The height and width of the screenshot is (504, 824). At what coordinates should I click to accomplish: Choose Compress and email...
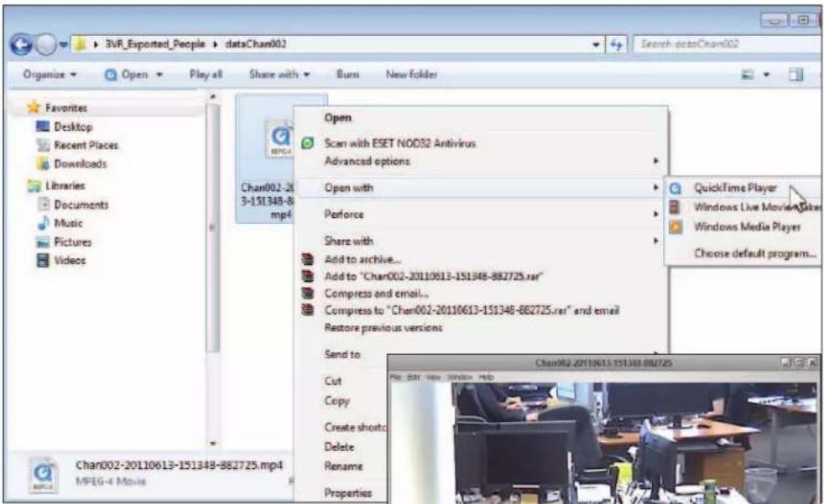pos(376,294)
